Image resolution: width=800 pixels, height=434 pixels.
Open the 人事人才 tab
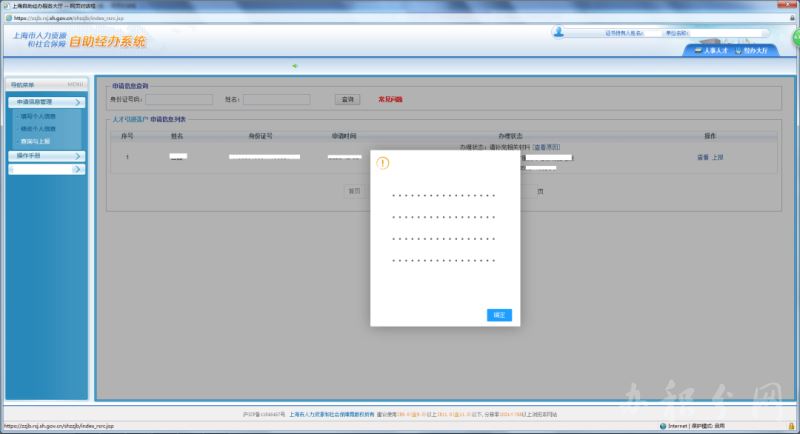(x=710, y=50)
